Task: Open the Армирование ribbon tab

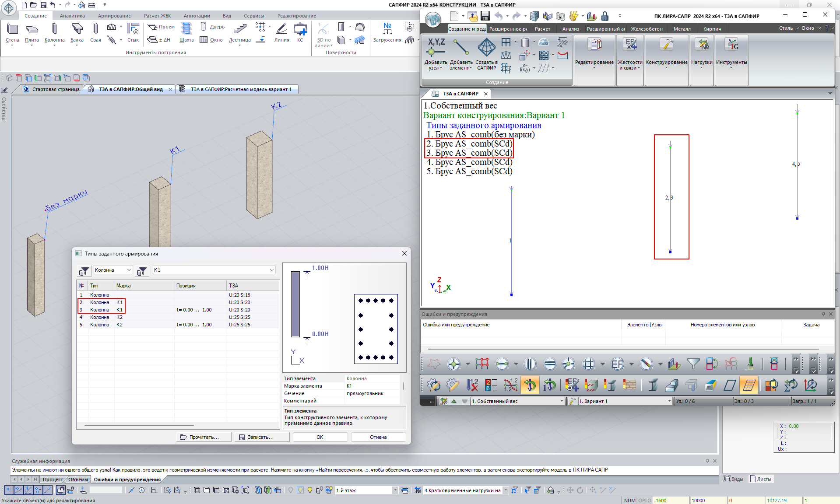Action: 114,16
